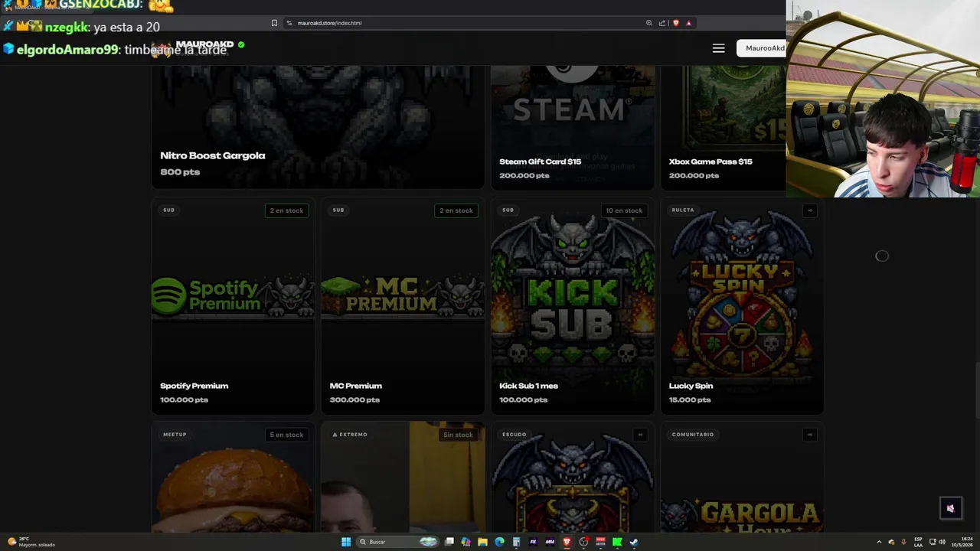Launch Microsoft Edge from the taskbar

(499, 542)
